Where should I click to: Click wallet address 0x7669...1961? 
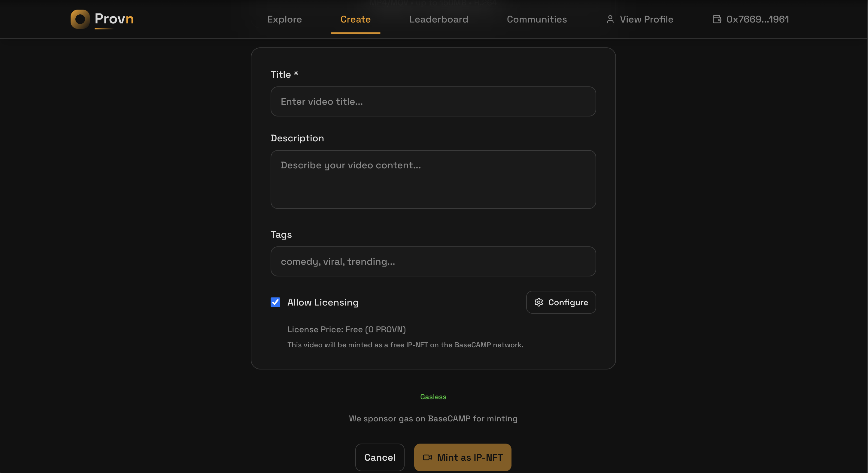pos(757,20)
